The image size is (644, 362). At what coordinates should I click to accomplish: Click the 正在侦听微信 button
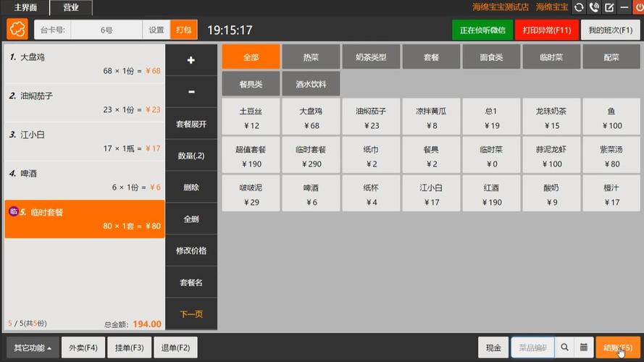[x=482, y=30]
